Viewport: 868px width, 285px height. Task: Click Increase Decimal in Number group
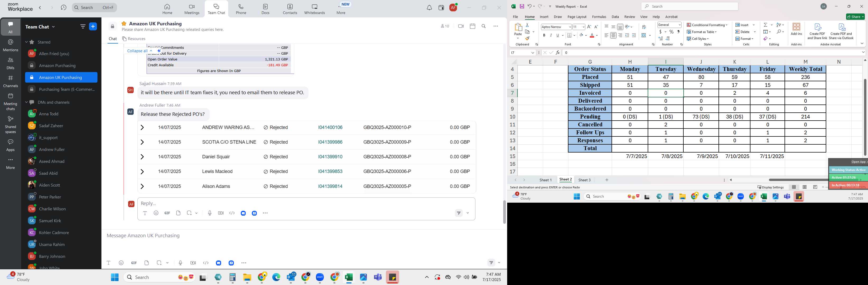(x=661, y=39)
